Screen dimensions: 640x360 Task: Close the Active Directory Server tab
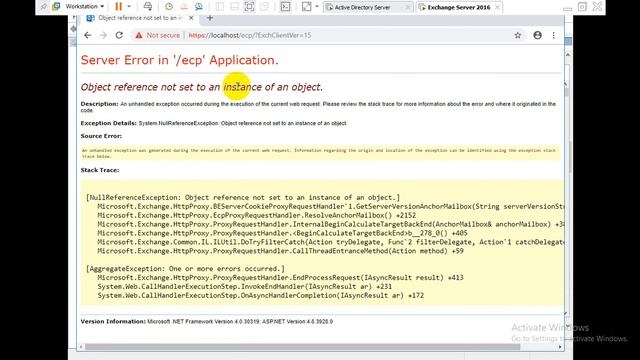tap(407, 7)
